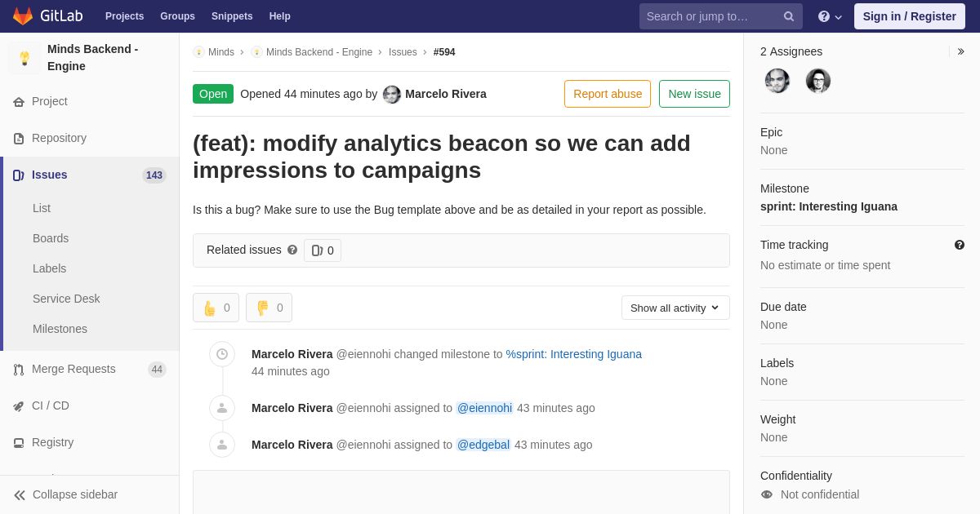Collapse the left sidebar
The height and width of the screenshot is (514, 980).
tap(65, 494)
